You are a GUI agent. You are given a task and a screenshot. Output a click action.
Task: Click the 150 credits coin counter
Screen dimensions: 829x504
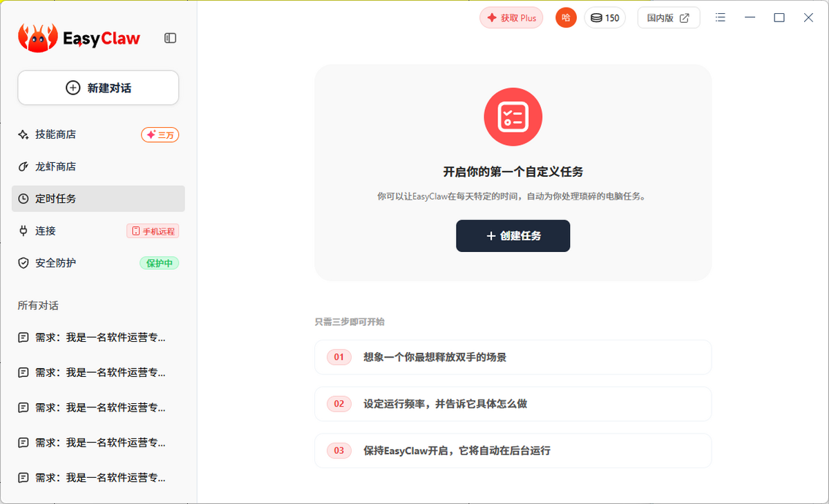604,18
